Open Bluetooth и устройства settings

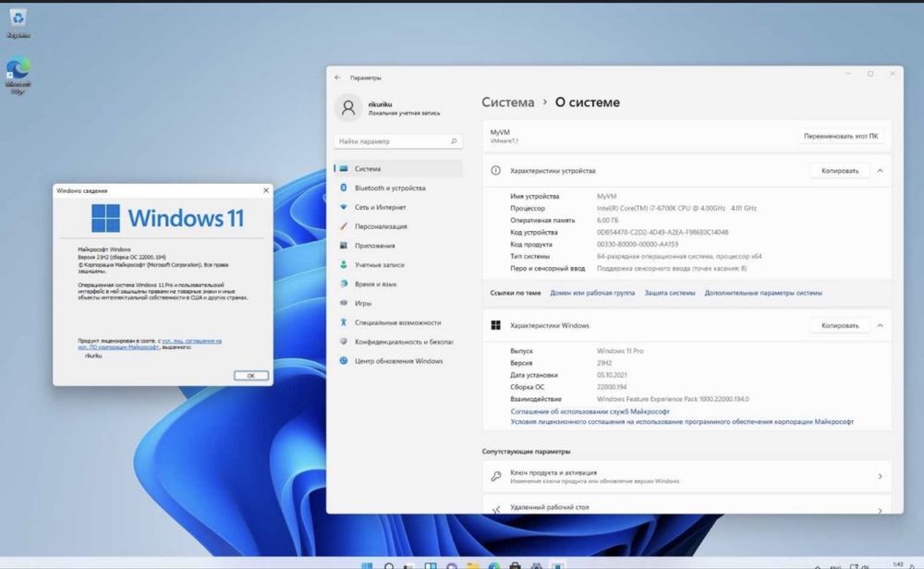(x=398, y=188)
